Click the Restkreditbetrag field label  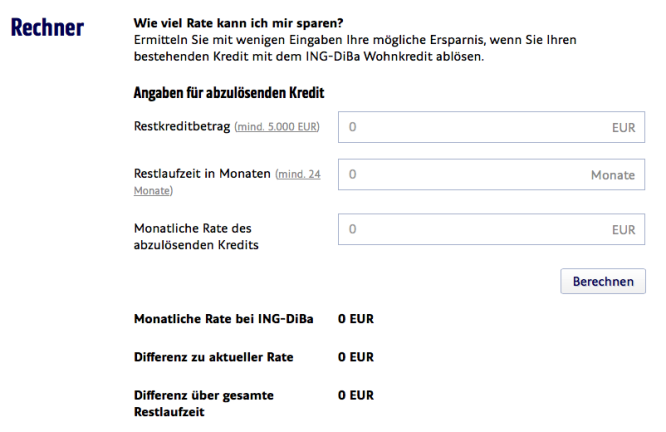tap(182, 126)
